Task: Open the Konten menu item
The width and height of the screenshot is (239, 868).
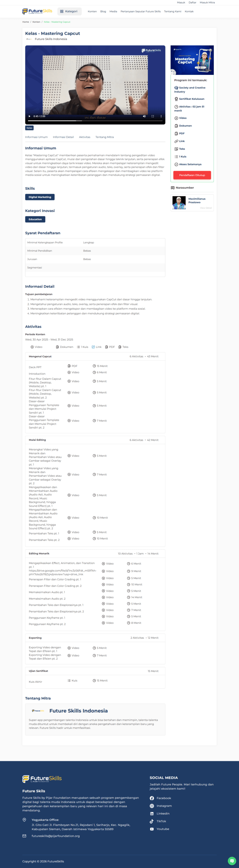Action: pos(92,12)
